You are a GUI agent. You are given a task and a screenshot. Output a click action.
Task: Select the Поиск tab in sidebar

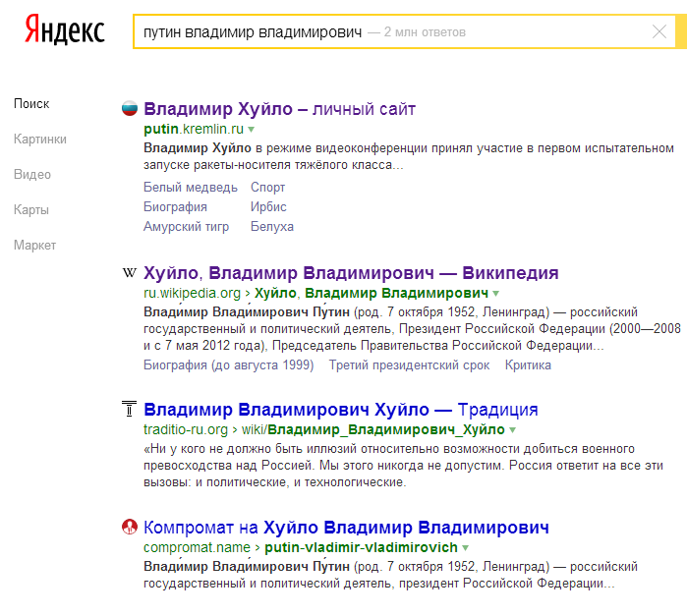(x=31, y=104)
